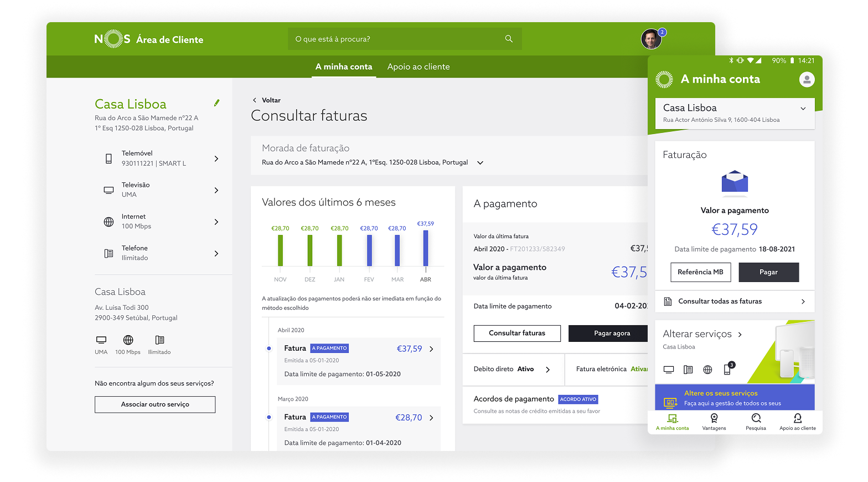The height and width of the screenshot is (482, 868).
Task: Click the 100 Mbps globe icon in Setúbal house
Action: click(x=128, y=340)
